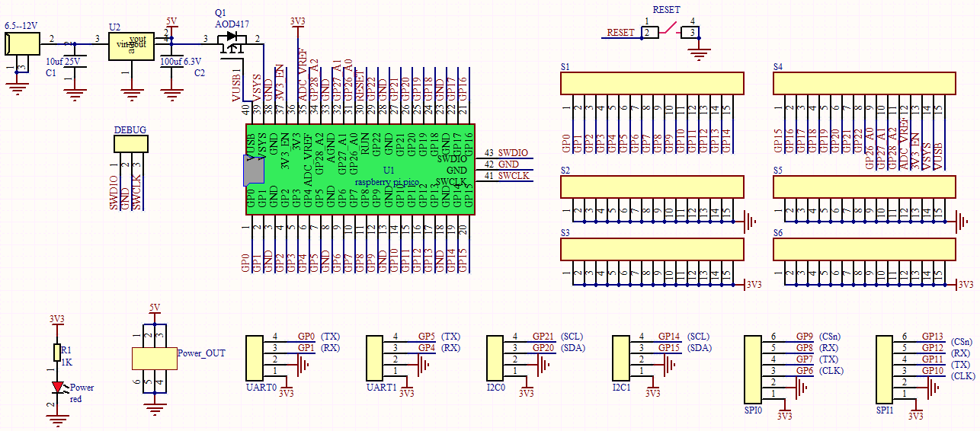Viewport: 980px width, 431px height.
Task: Click the GND net label at pin 42
Action: [508, 164]
